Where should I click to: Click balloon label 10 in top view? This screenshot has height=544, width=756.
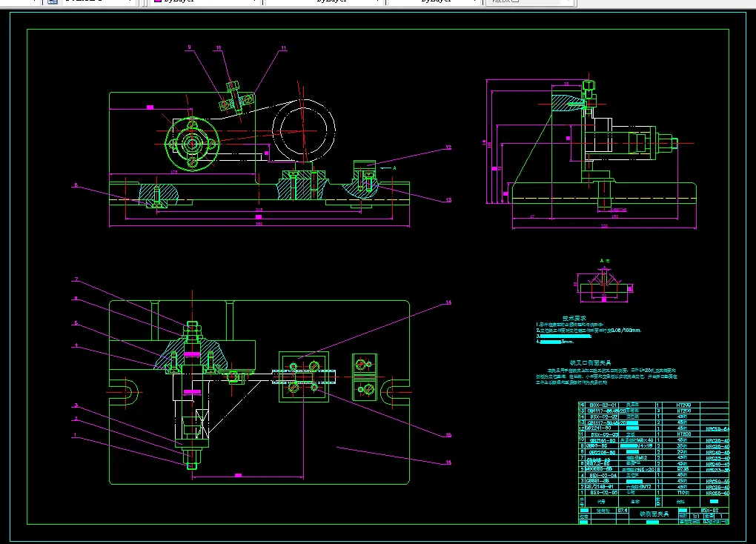coord(219,47)
